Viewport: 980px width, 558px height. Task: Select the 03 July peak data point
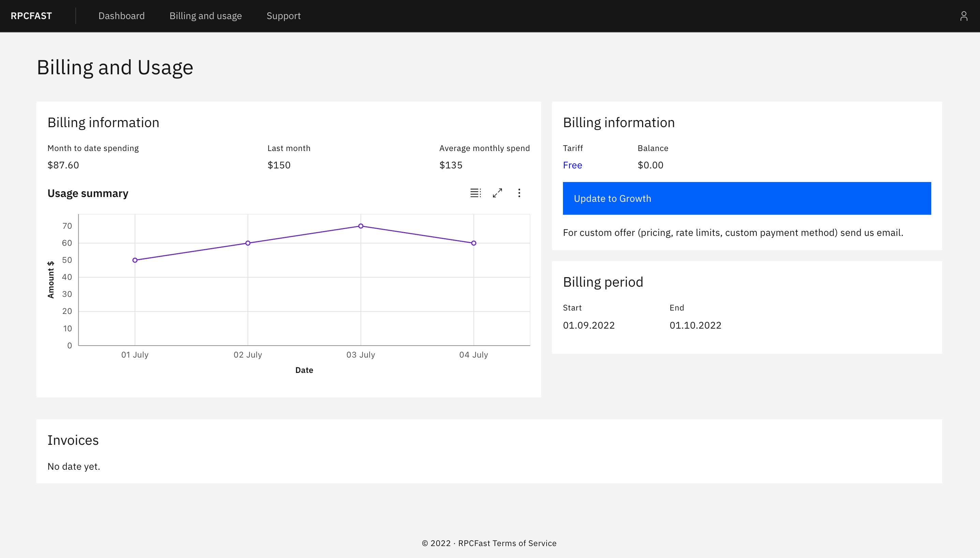coord(360,226)
